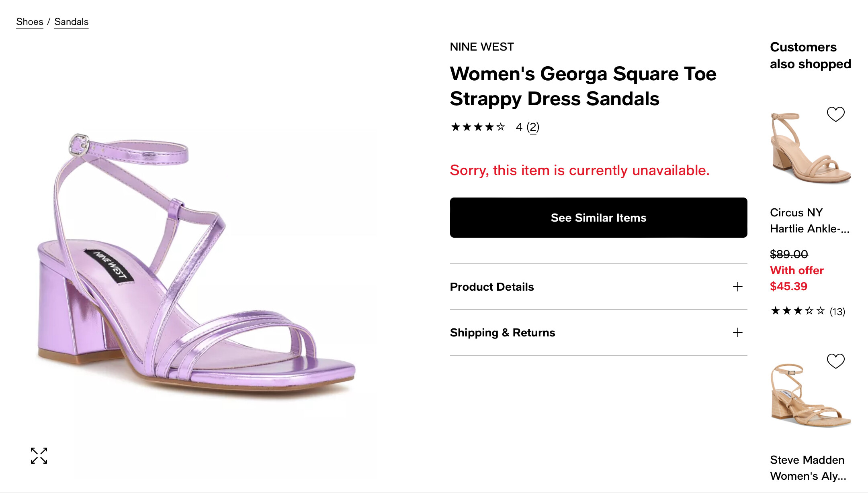Expand the Product Details section

point(492,287)
